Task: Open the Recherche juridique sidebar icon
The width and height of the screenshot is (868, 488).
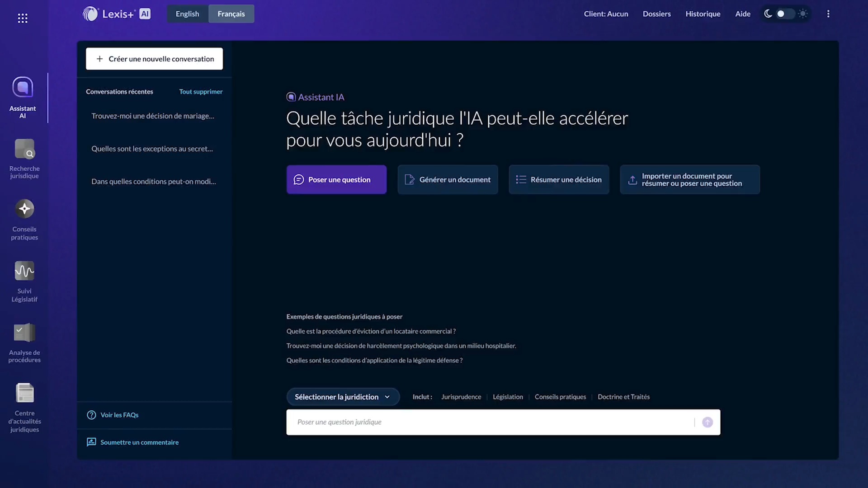Action: click(x=24, y=149)
